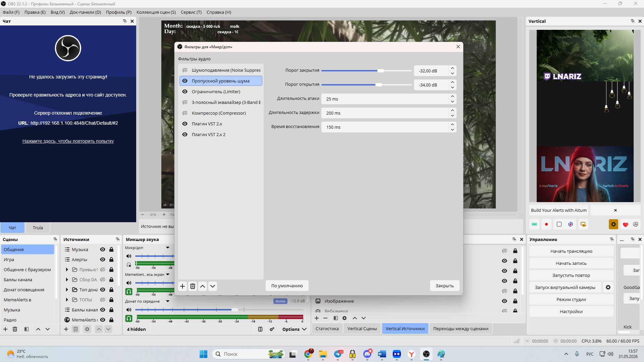Remove selected scene with trash icon
Image resolution: width=644 pixels, height=362 pixels.
pyautogui.click(x=15, y=329)
